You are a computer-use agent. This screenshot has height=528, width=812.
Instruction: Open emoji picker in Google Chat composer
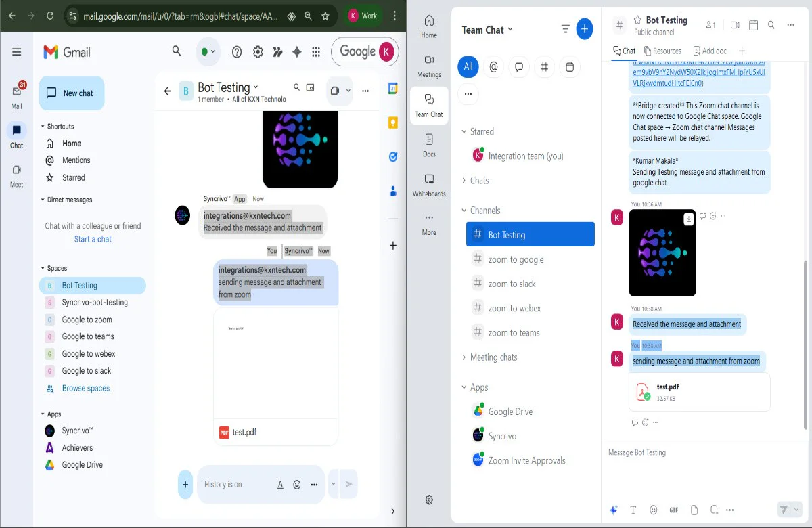click(x=297, y=485)
